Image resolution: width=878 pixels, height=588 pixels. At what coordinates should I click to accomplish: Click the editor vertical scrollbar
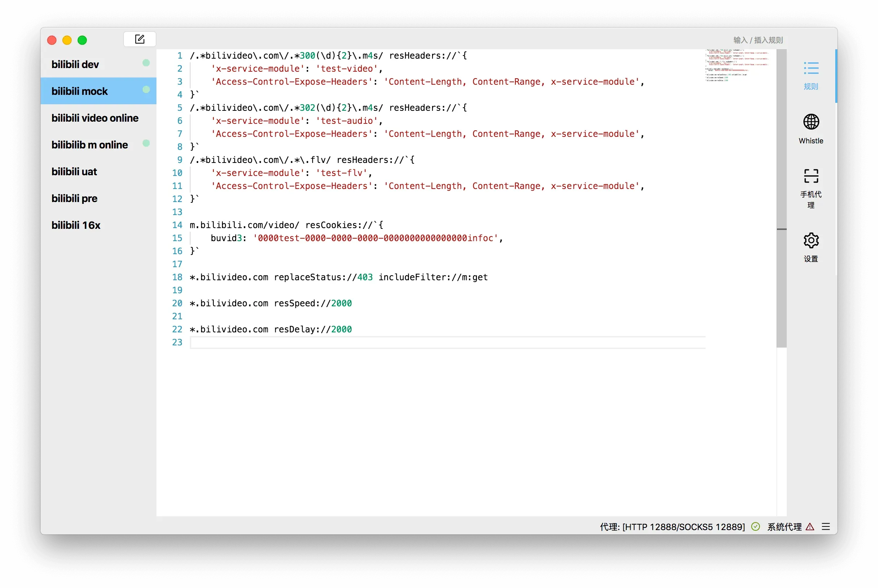pyautogui.click(x=781, y=150)
